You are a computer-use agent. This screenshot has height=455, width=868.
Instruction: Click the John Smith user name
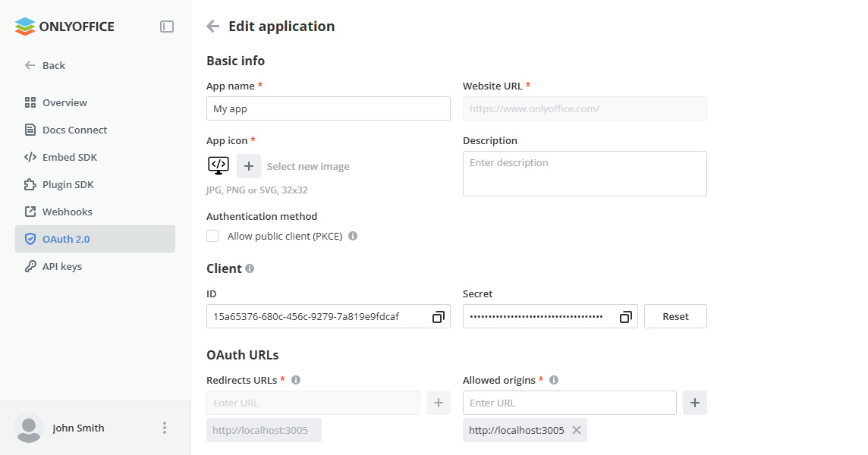coord(78,428)
